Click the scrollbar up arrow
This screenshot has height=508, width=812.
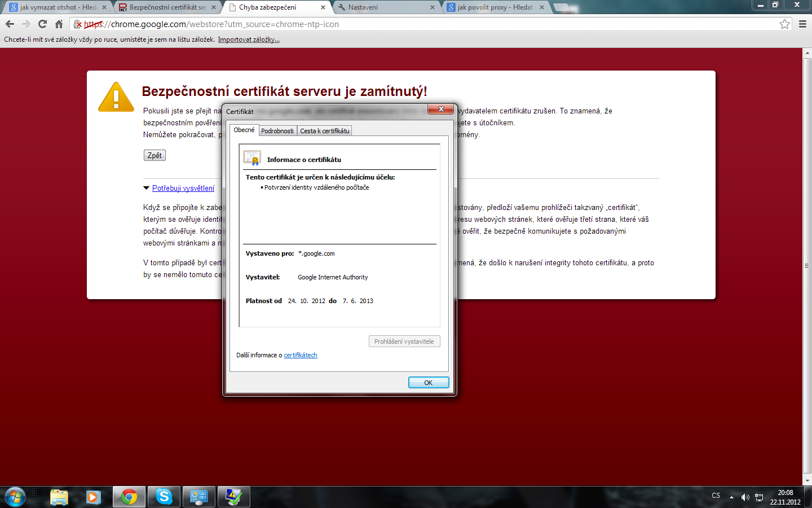point(807,52)
